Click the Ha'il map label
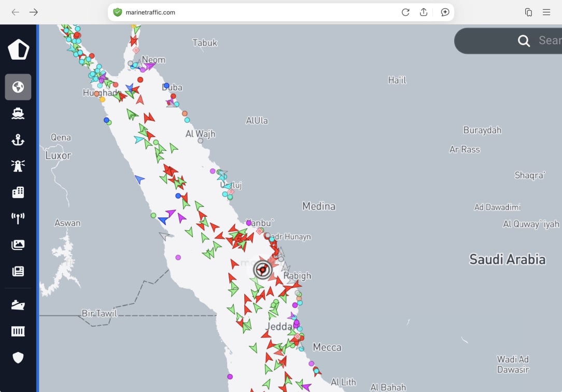562x392 pixels. (397, 80)
